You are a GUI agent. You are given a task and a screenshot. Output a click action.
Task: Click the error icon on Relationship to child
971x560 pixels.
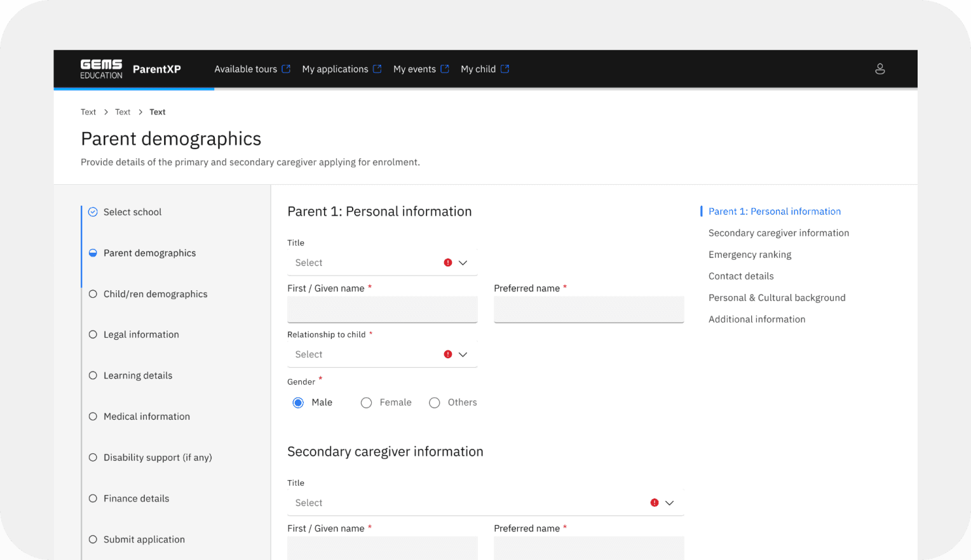448,354
